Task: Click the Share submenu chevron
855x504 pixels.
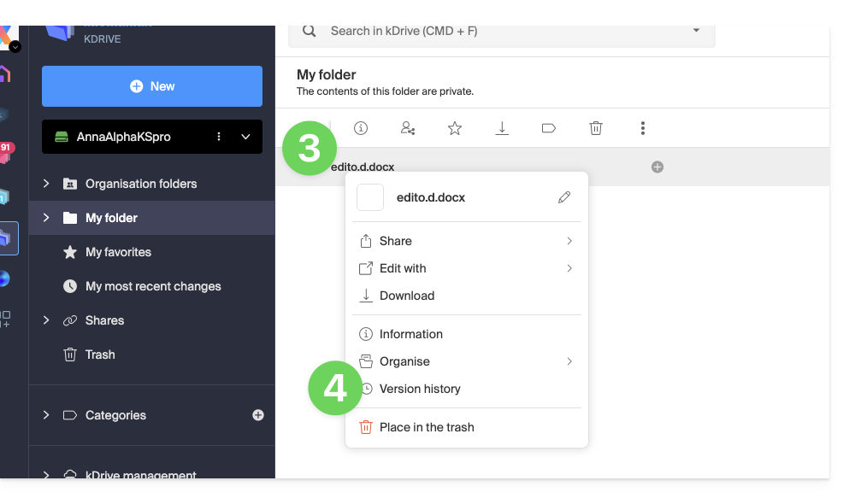Action: [x=569, y=241]
